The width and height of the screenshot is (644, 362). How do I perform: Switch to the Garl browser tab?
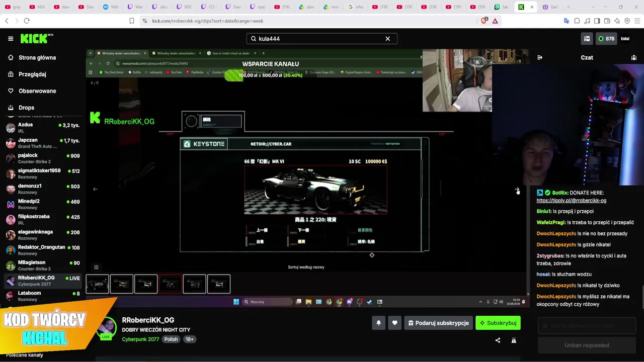550,7
